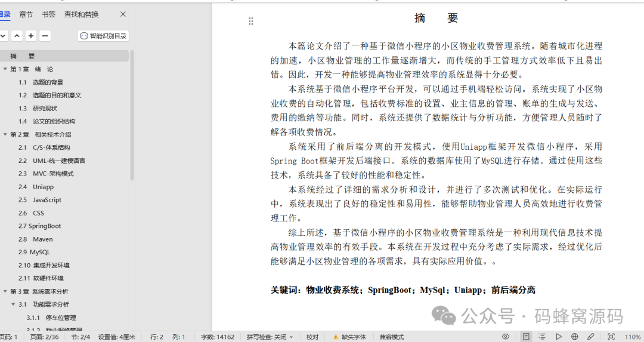
Task: Click 智能识别目录 button
Action: [103, 36]
